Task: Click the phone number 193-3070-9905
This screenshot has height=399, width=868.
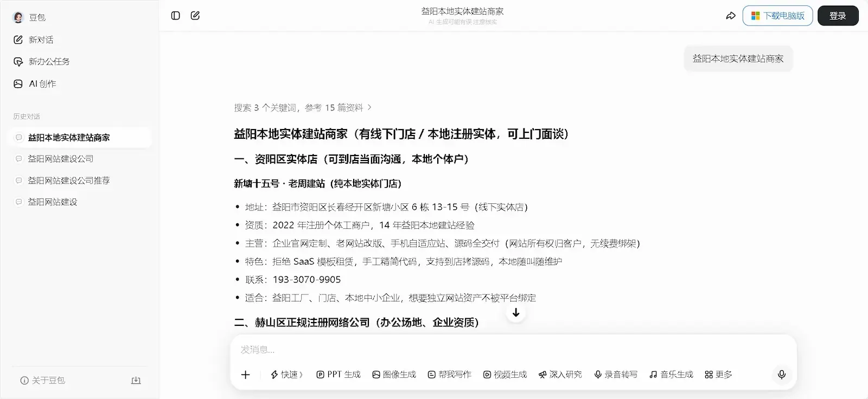Action: click(307, 280)
